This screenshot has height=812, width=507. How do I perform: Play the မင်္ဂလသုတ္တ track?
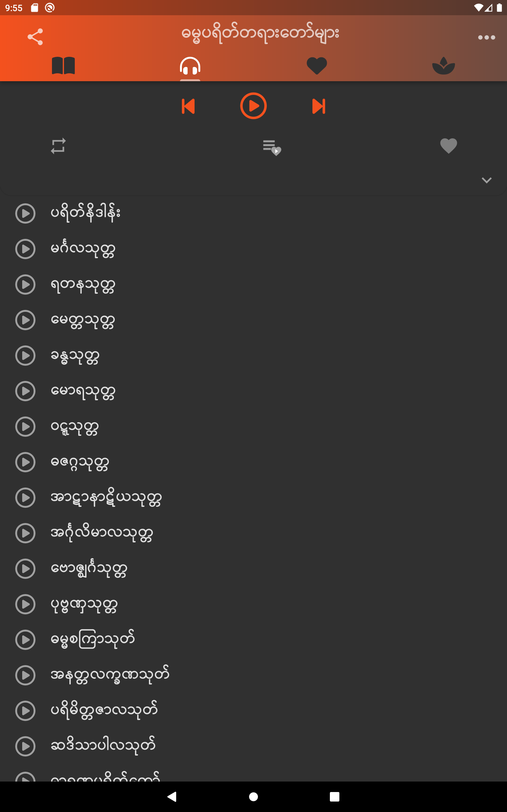(x=25, y=249)
